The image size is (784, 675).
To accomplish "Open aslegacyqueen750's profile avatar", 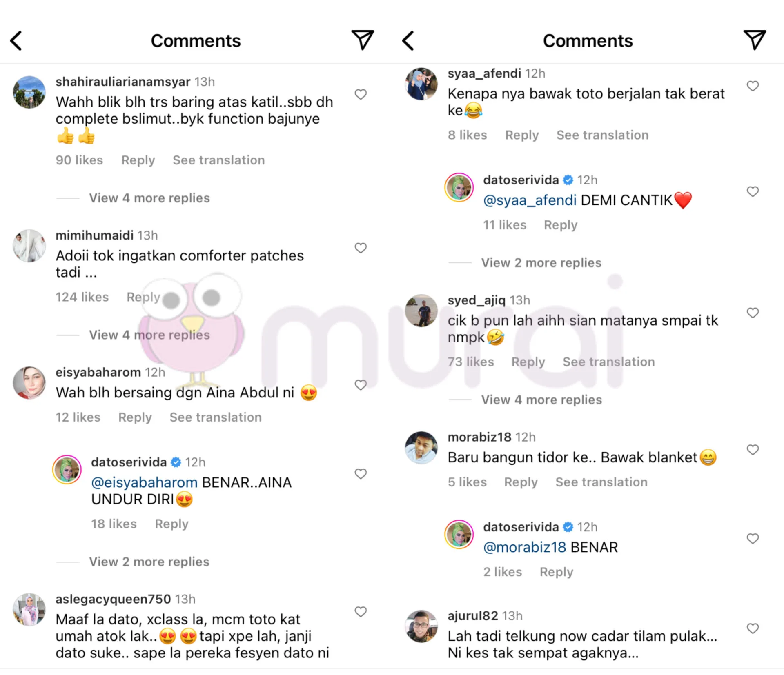I will (x=29, y=609).
